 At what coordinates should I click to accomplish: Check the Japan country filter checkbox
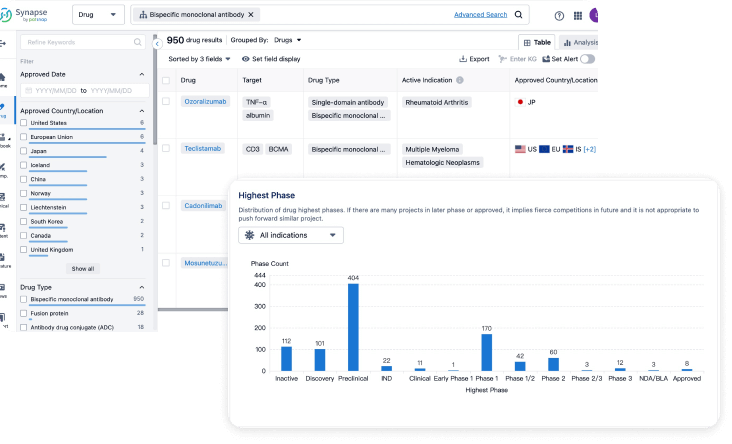point(24,151)
